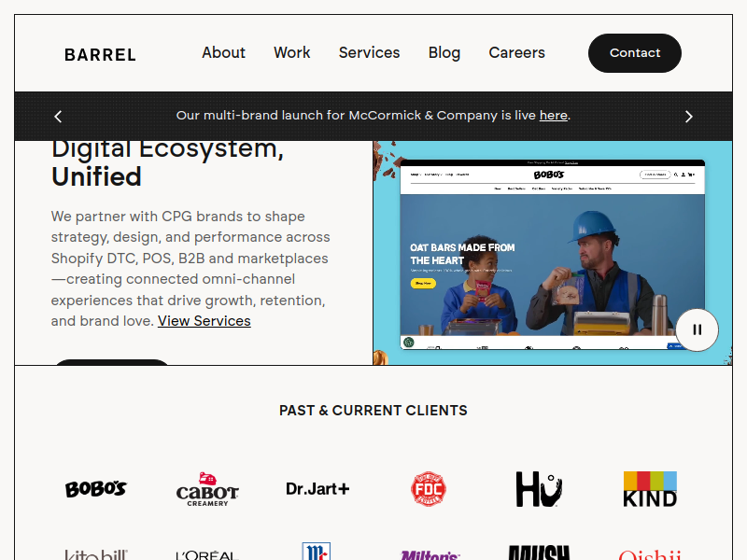
Task: Click the Contact button
Action: point(635,53)
